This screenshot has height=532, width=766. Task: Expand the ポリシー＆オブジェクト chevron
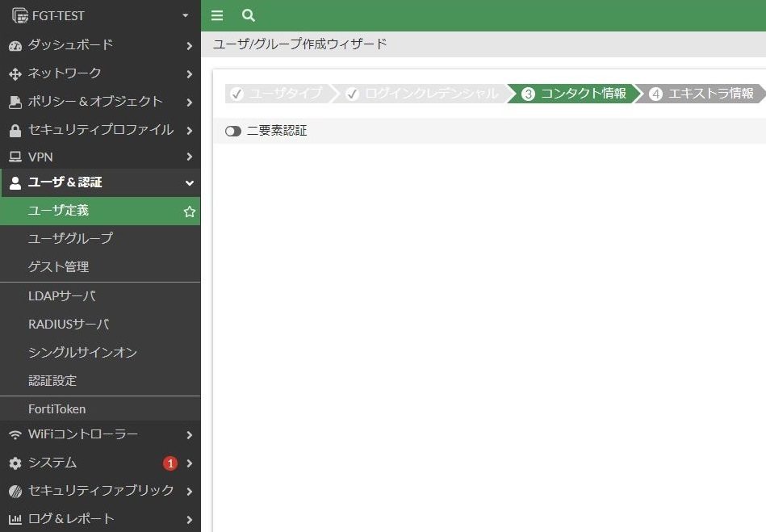pos(190,102)
